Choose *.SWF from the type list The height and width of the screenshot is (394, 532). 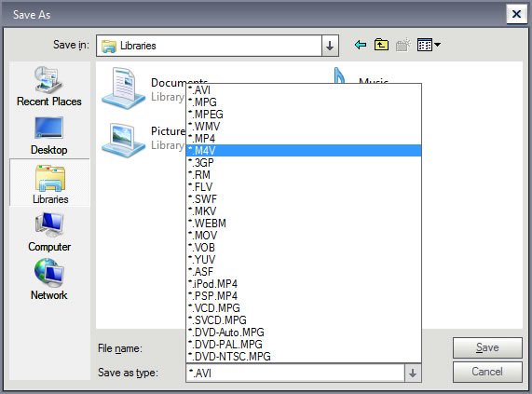[x=304, y=199]
